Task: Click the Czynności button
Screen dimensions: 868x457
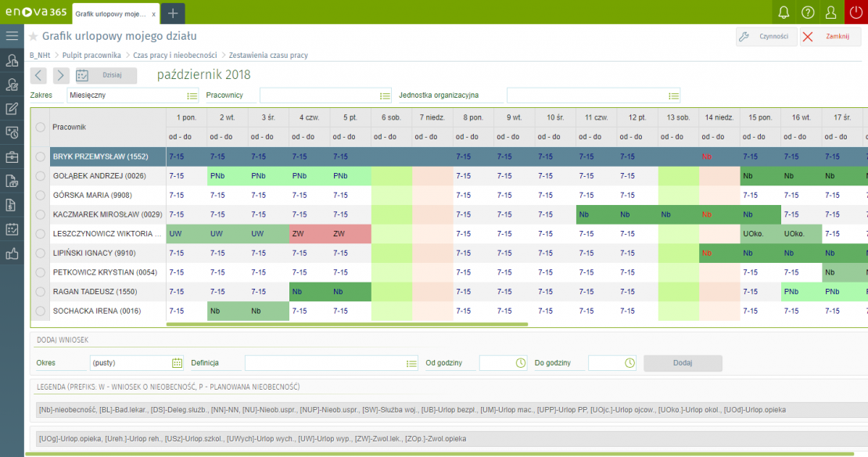Action: [766, 37]
